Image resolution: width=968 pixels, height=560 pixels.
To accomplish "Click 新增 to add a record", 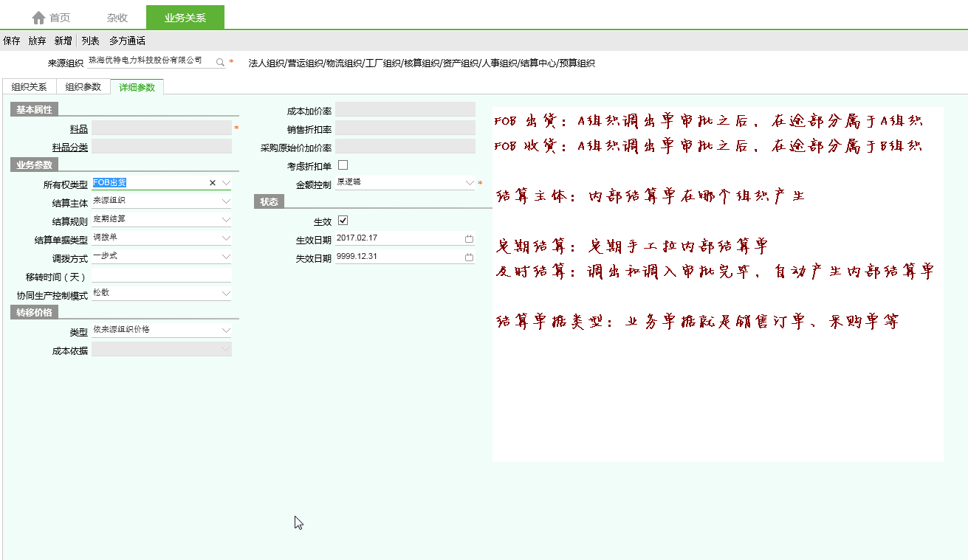I will 63,41.
